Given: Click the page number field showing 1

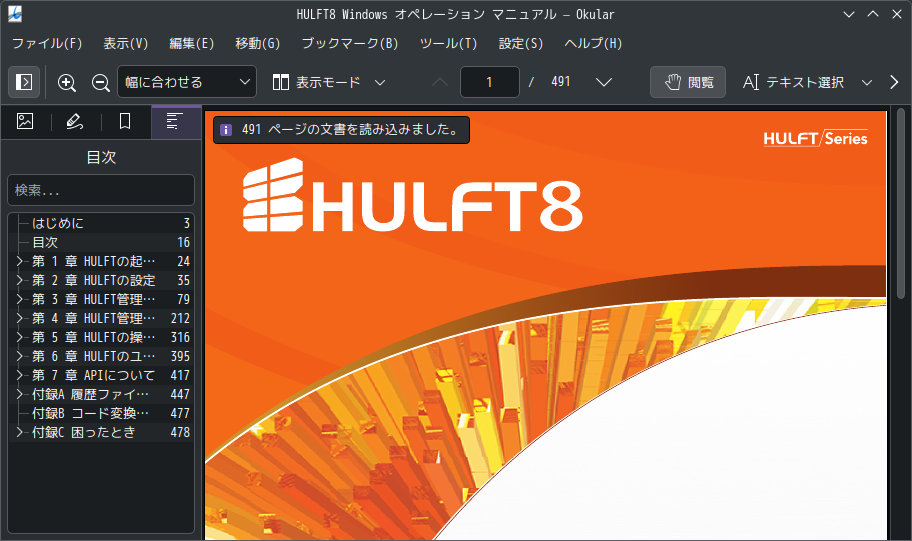Looking at the screenshot, I should [x=490, y=82].
